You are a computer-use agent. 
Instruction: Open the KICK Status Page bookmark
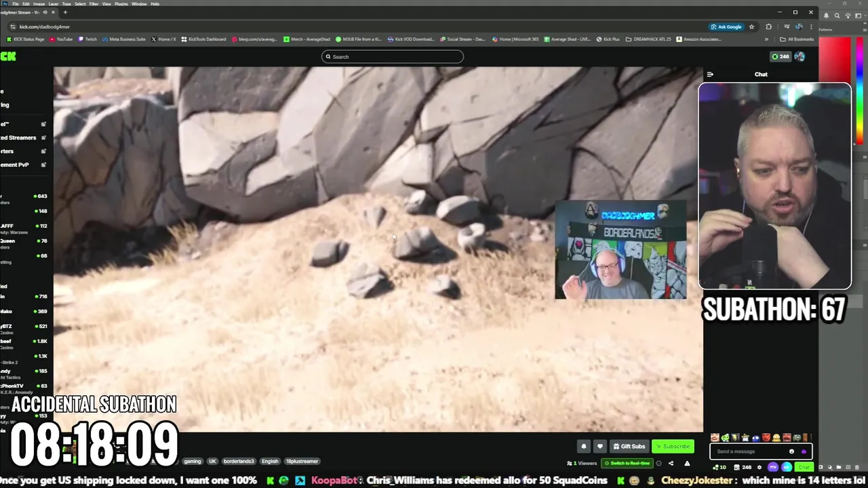click(x=26, y=39)
